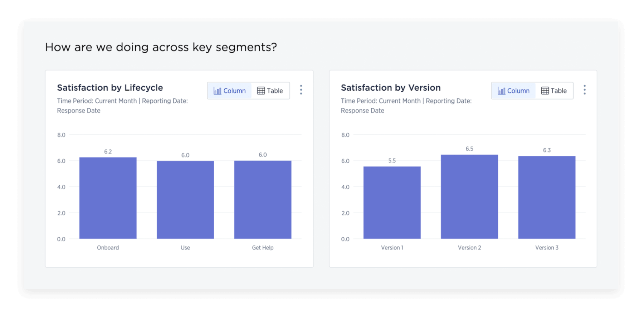This screenshot has width=644, height=315.
Task: Click the Version 2 axis label
Action: tap(469, 248)
